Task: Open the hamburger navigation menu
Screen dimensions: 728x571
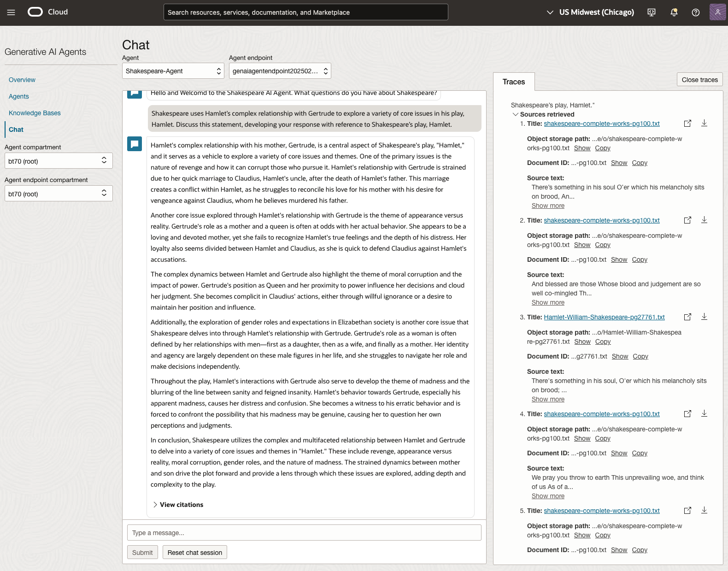Action: tap(11, 12)
